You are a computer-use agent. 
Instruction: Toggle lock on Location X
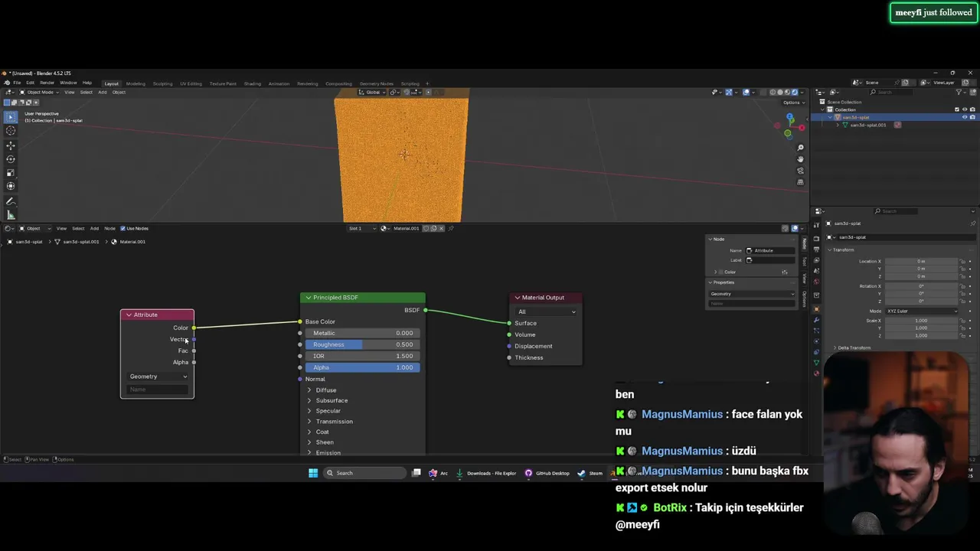pos(963,262)
